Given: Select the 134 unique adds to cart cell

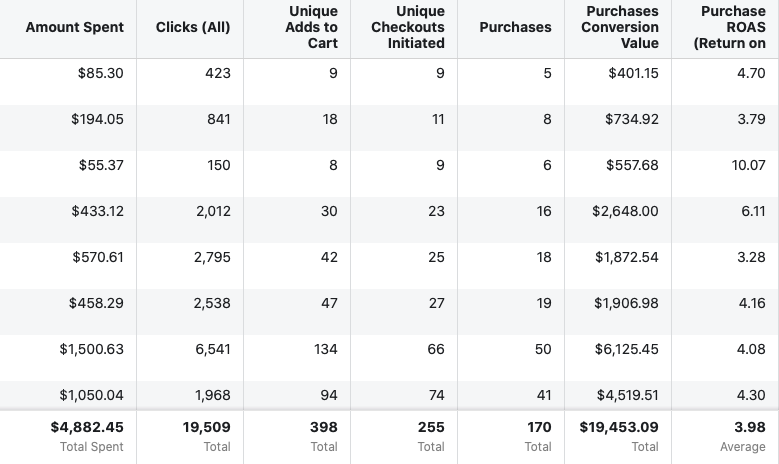Looking at the screenshot, I should point(324,349).
